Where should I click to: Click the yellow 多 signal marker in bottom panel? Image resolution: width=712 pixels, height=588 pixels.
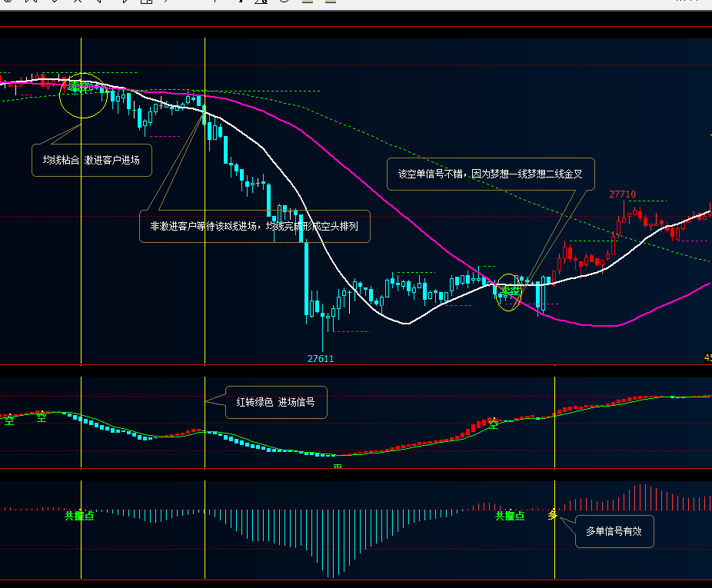tap(553, 514)
